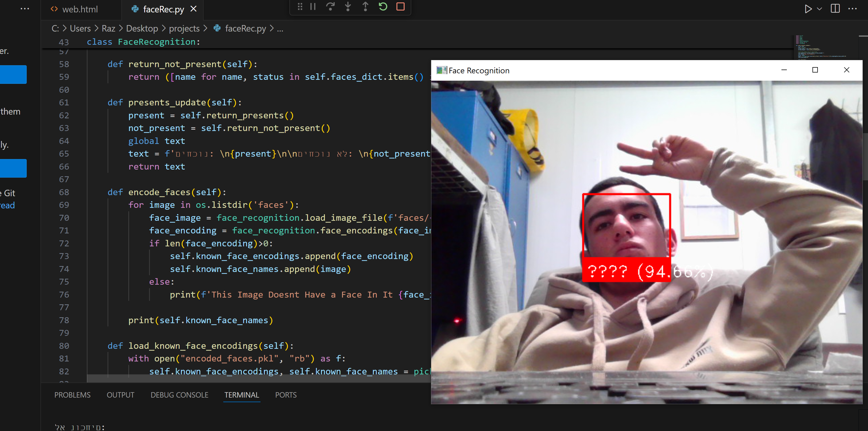Click the debug Step Out icon
The height and width of the screenshot is (431, 868).
pos(365,7)
